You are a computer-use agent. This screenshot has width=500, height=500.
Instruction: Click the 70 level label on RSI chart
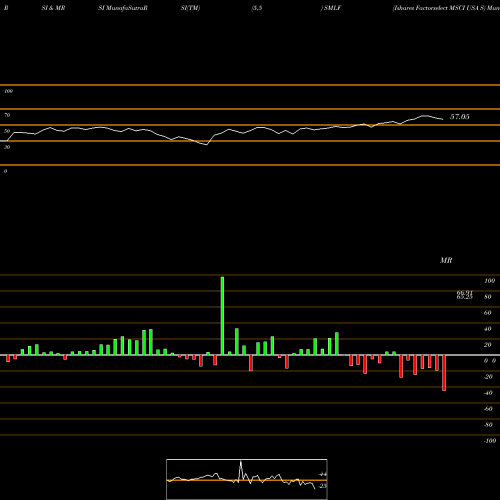coord(7,115)
